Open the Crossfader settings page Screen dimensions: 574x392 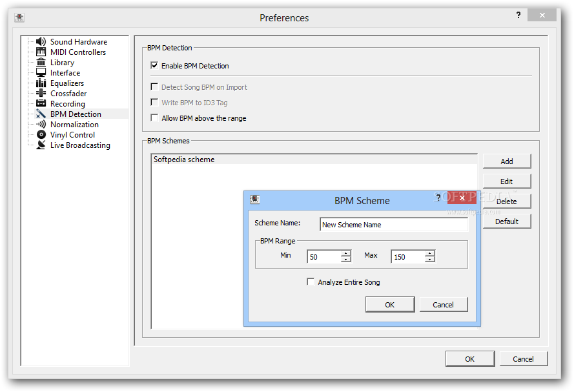tap(68, 94)
